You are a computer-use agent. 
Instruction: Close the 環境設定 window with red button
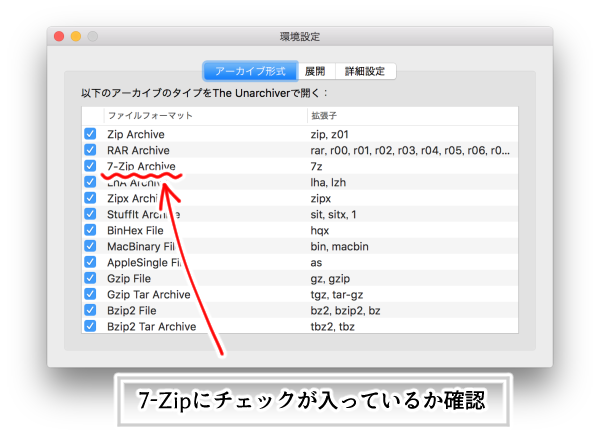pos(58,36)
